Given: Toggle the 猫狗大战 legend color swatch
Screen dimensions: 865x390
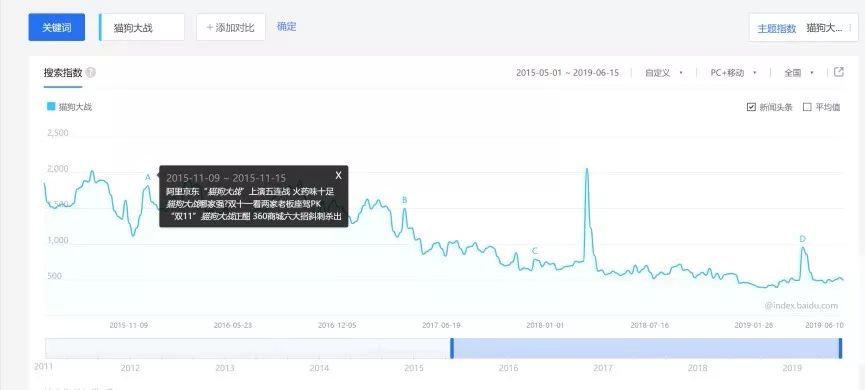Looking at the screenshot, I should [51, 106].
